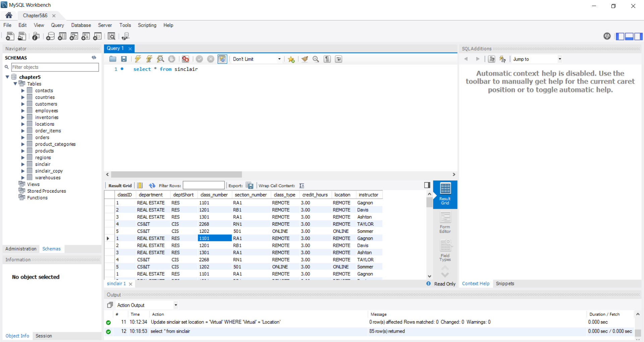Toggle invisible characters display
Image resolution: width=644 pixels, height=342 pixels.
pyautogui.click(x=327, y=59)
